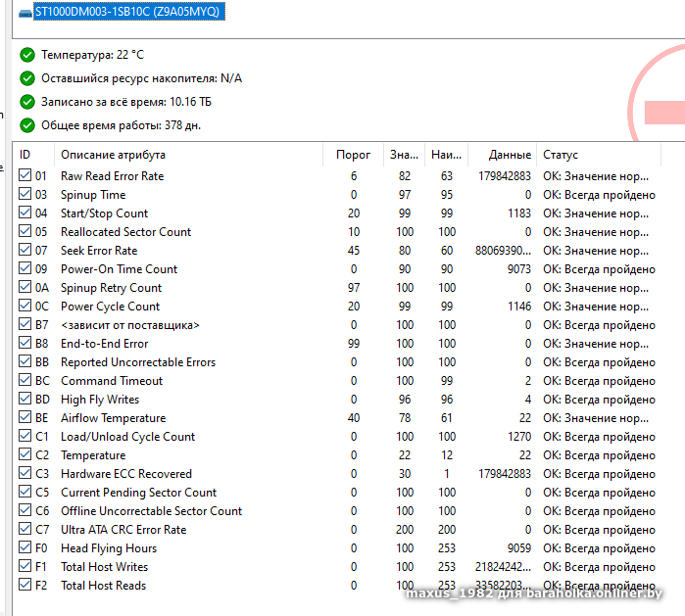Click data value 9073 for Power-On Time Count
Screen dimensions: 685x616
click(519, 269)
